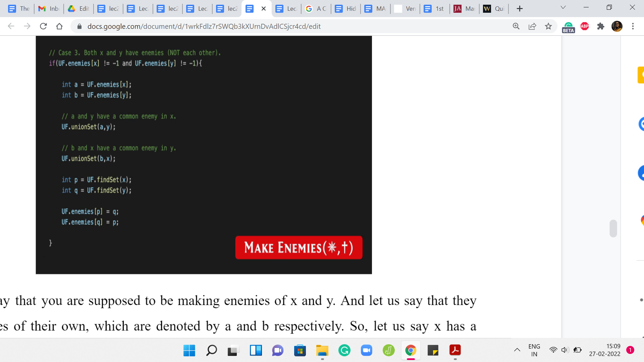Screen dimensions: 644x362
Task: Switch to the 'The' Docs tab
Action: [19, 9]
